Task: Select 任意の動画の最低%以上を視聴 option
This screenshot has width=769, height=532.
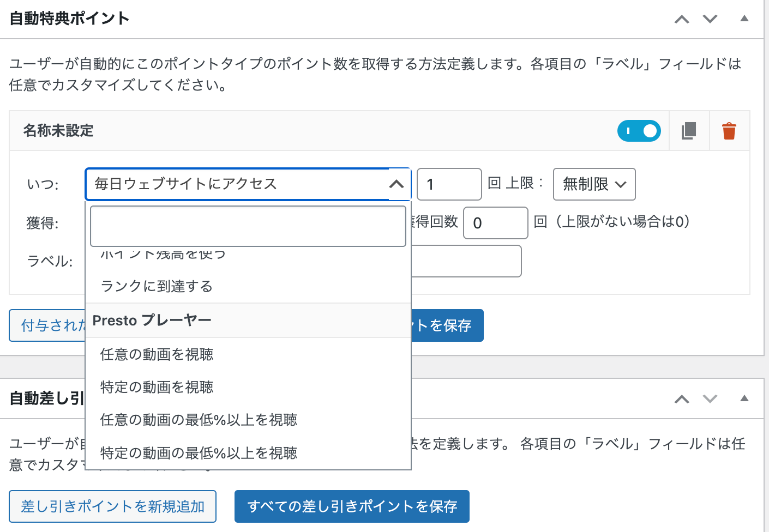Action: 248,420
